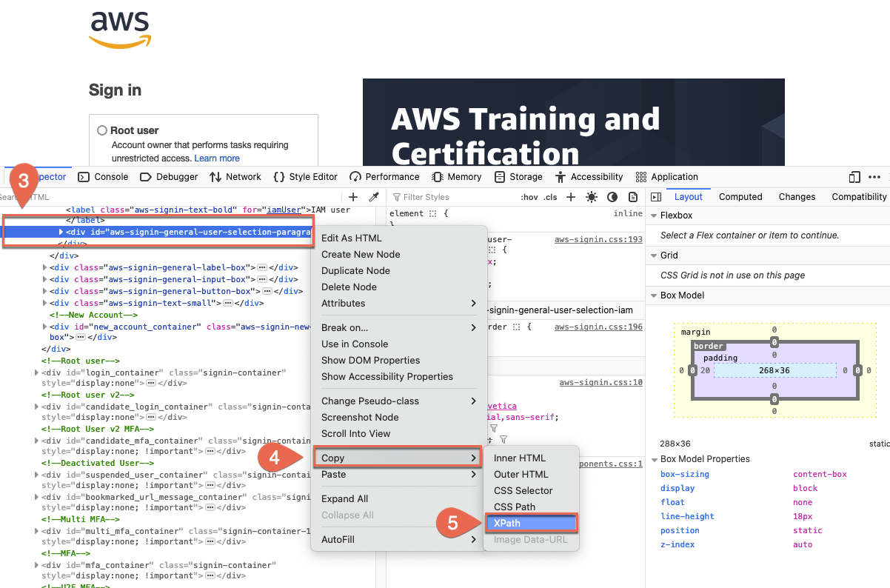The width and height of the screenshot is (890, 588).
Task: Open the Application panel
Action: tap(666, 177)
